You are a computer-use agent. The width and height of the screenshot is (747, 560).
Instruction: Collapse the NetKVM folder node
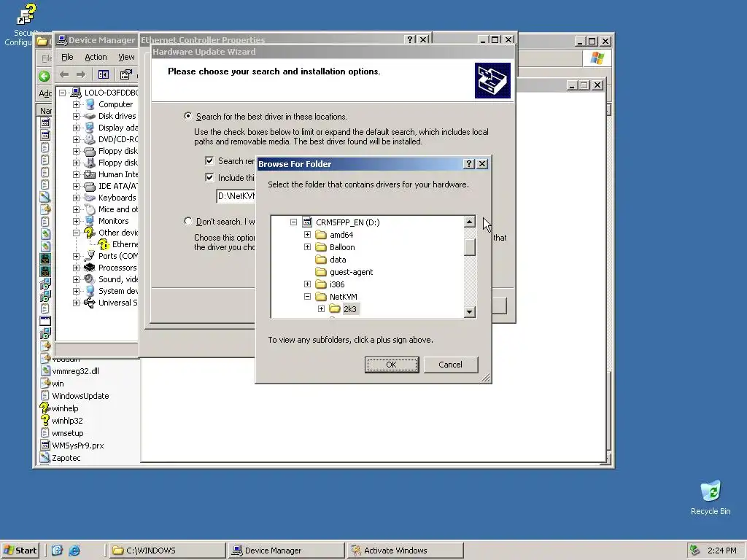pos(307,297)
